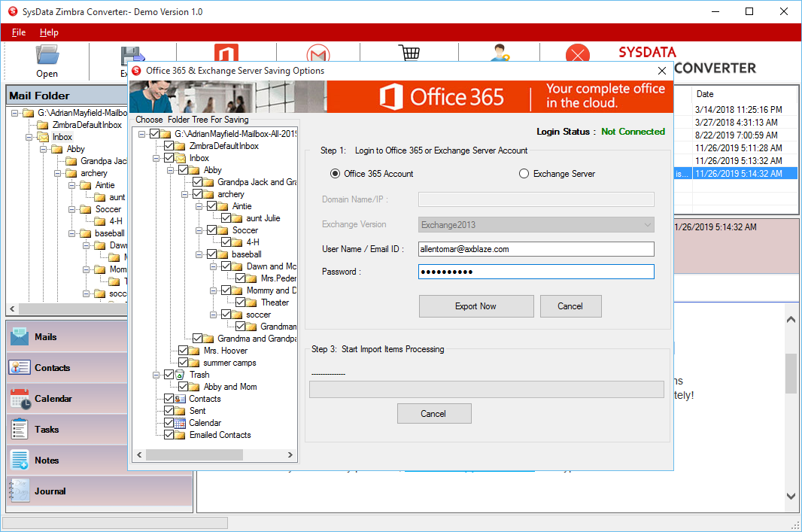The image size is (802, 532).
Task: Uncheck the ZimbraDefaultInbox folder checkbox
Action: tap(169, 146)
